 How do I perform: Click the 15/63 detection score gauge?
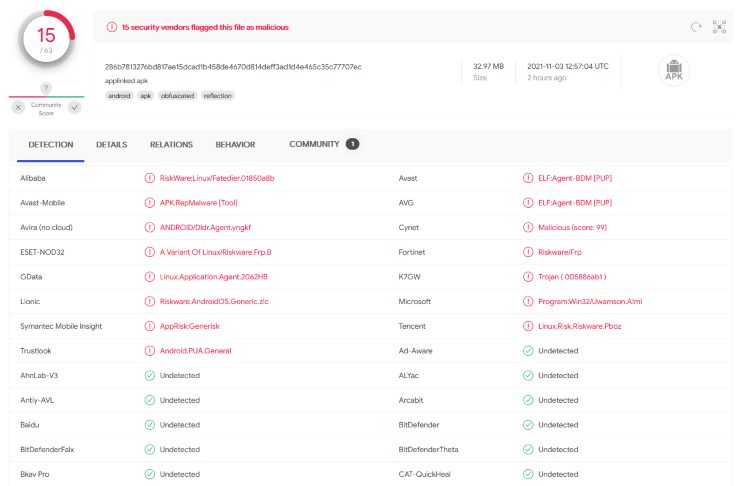point(46,39)
